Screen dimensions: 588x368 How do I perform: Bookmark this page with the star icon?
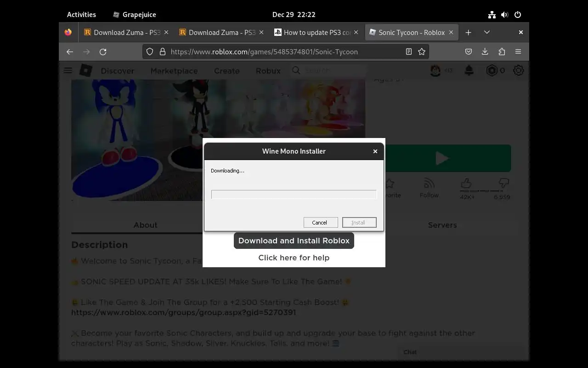422,52
